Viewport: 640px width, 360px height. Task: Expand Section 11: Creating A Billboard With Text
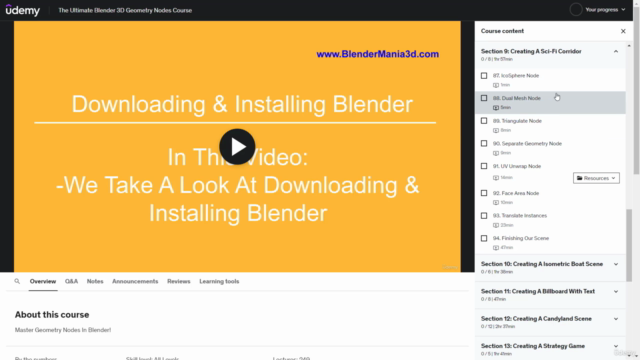[616, 291]
